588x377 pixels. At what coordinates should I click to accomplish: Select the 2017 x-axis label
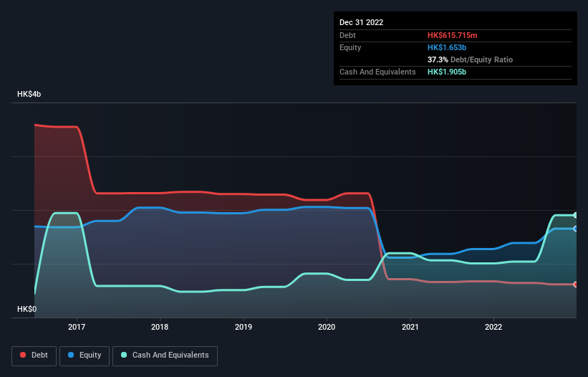coord(77,327)
